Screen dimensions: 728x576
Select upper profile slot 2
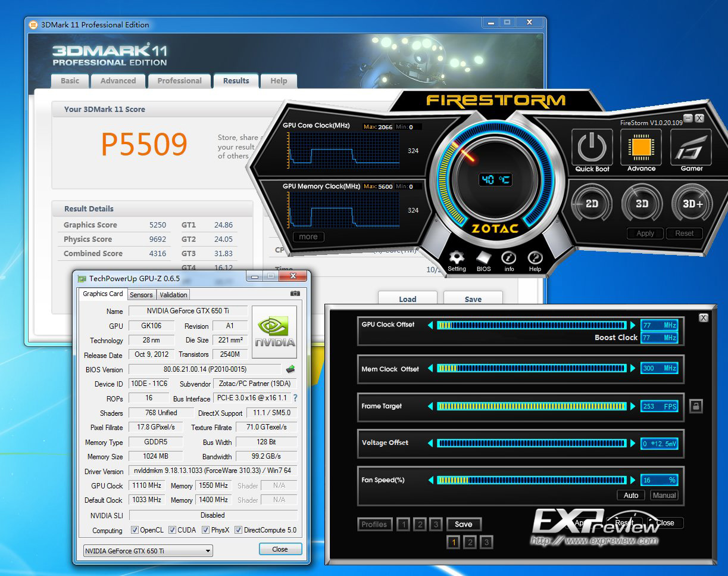420,524
